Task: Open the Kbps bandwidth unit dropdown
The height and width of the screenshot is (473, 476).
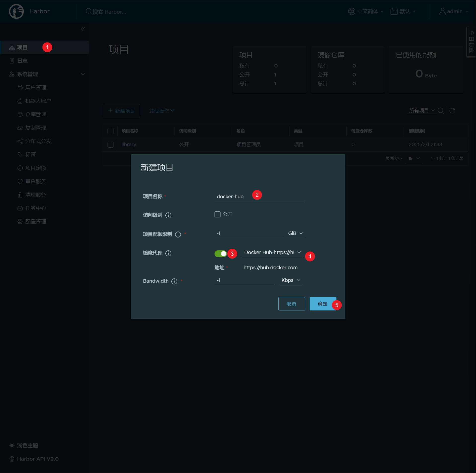Action: [291, 280]
